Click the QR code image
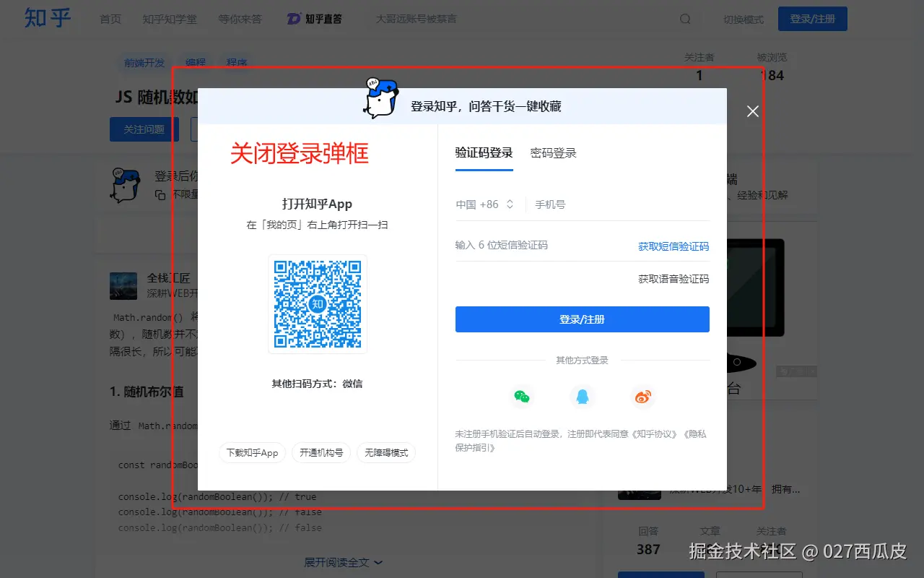This screenshot has width=924, height=578. 318,304
